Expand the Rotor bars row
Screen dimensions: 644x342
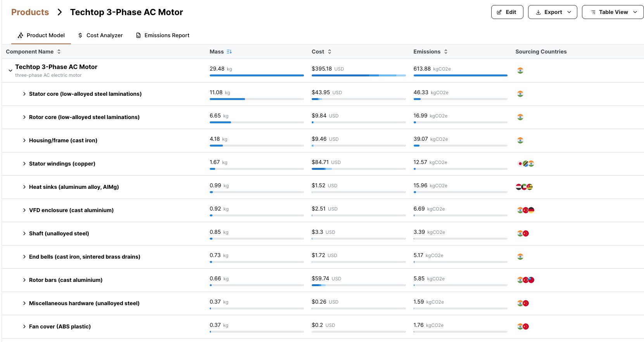(x=24, y=280)
